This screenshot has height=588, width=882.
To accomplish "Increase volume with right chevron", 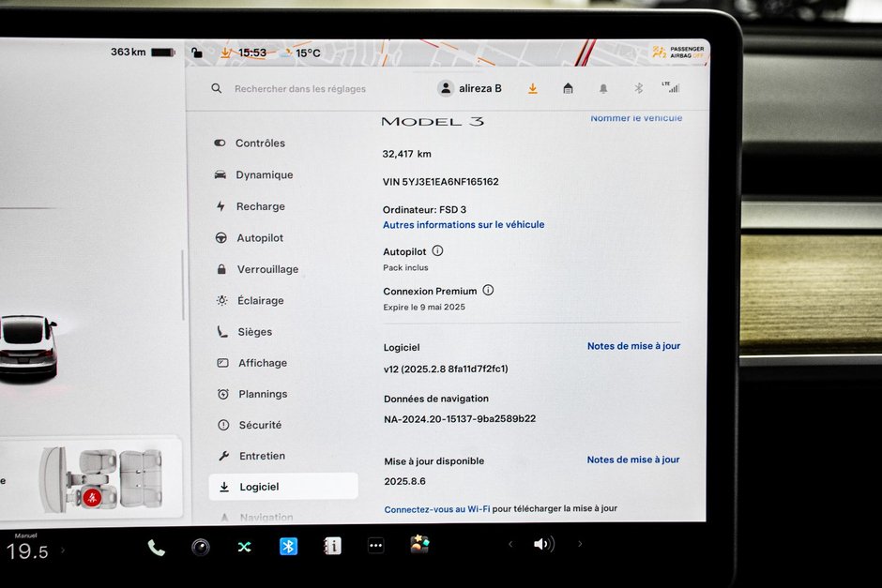I will coord(580,544).
